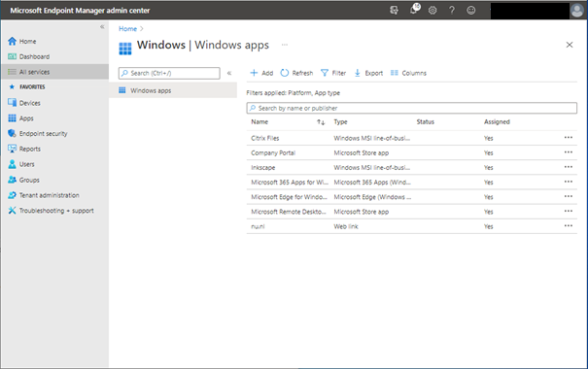This screenshot has width=588, height=369.
Task: Open the Filter options
Action: pos(333,73)
